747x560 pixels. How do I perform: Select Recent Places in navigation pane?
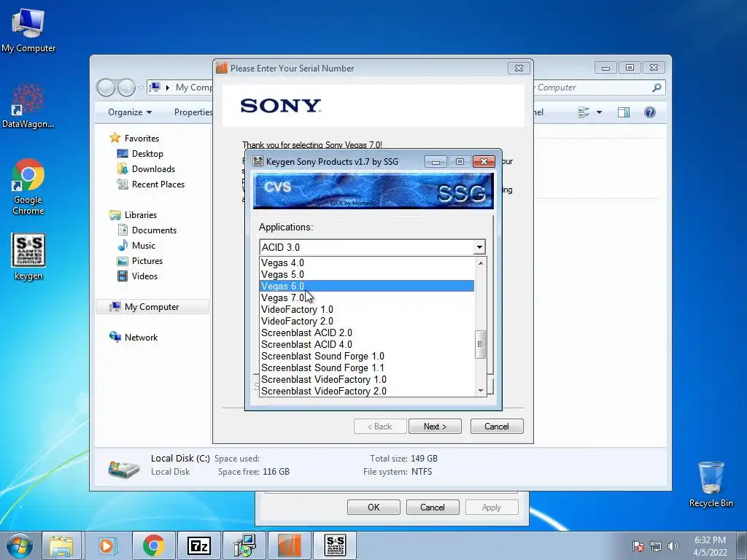(x=158, y=184)
